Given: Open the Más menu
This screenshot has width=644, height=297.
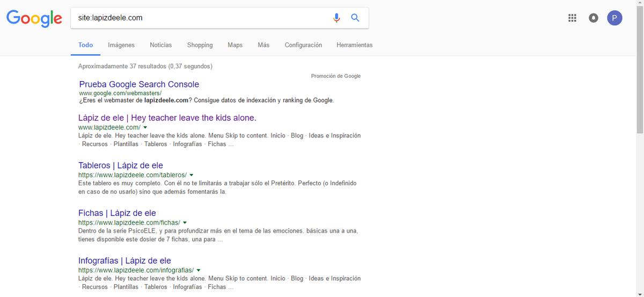Looking at the screenshot, I should click(x=264, y=45).
